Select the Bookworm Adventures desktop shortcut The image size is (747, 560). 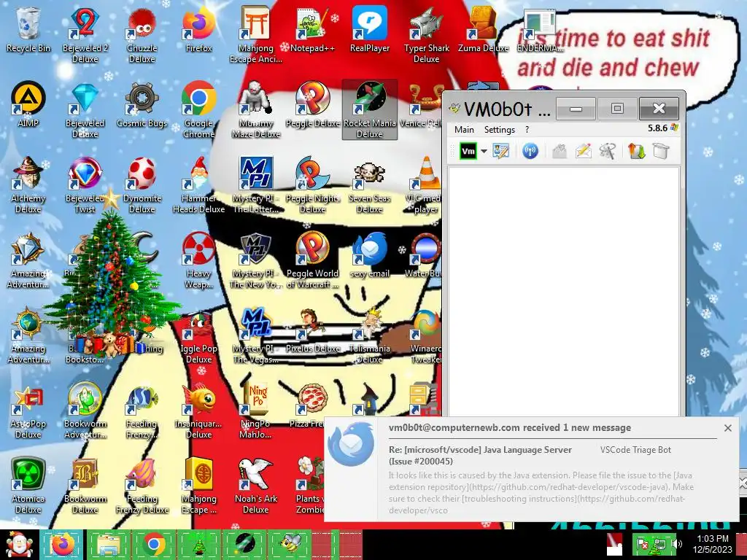[85, 411]
